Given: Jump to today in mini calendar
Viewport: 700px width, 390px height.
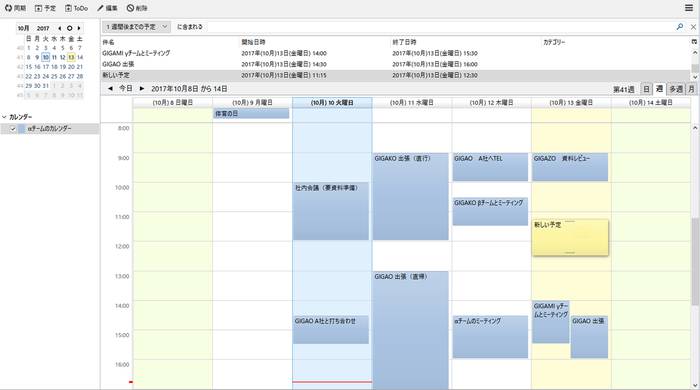Looking at the screenshot, I should point(69,28).
